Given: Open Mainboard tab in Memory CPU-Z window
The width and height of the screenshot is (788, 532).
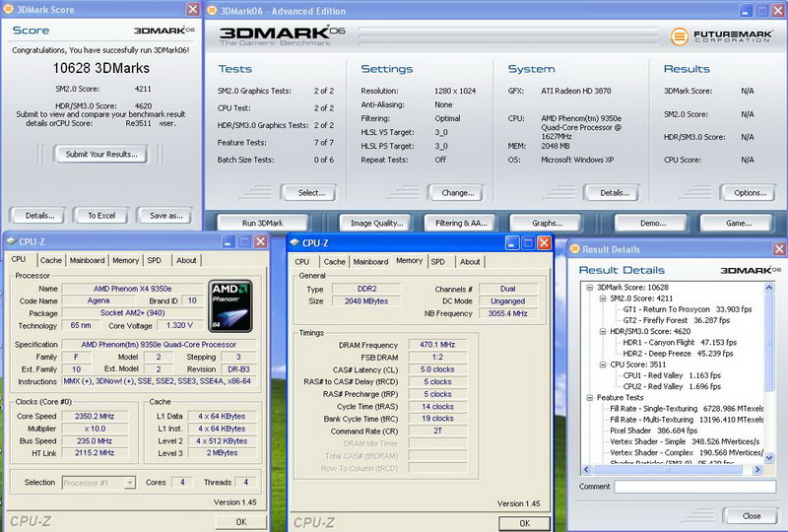Looking at the screenshot, I should 370,262.
